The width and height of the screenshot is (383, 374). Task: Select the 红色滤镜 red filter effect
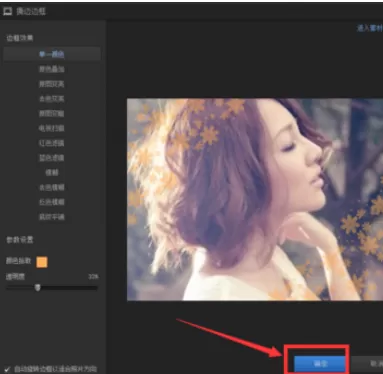tap(52, 143)
